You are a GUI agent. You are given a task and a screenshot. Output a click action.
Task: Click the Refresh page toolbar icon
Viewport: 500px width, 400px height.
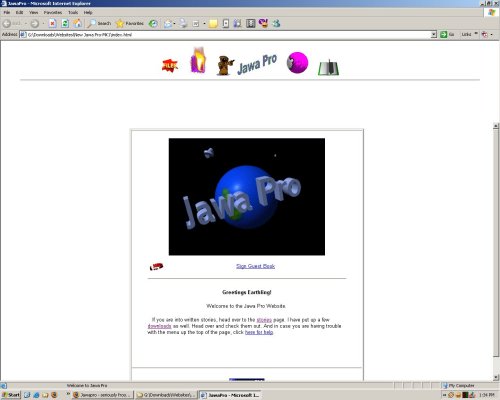(x=65, y=23)
